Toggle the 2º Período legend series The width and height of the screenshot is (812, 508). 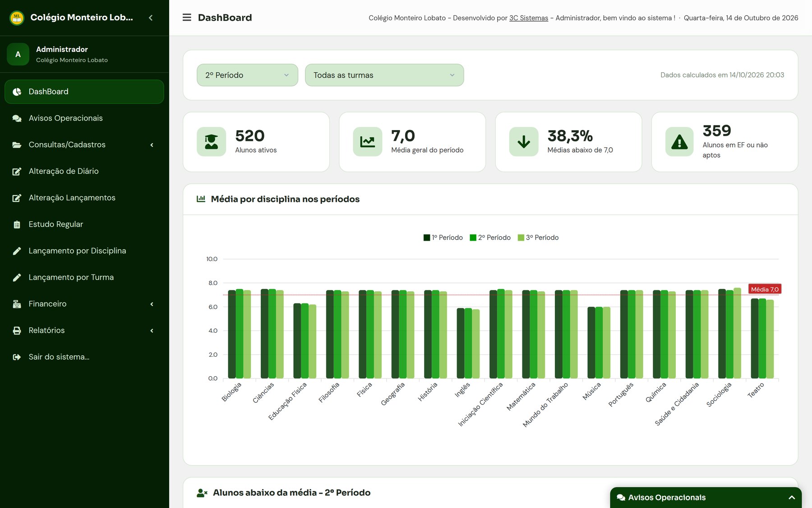(490, 238)
